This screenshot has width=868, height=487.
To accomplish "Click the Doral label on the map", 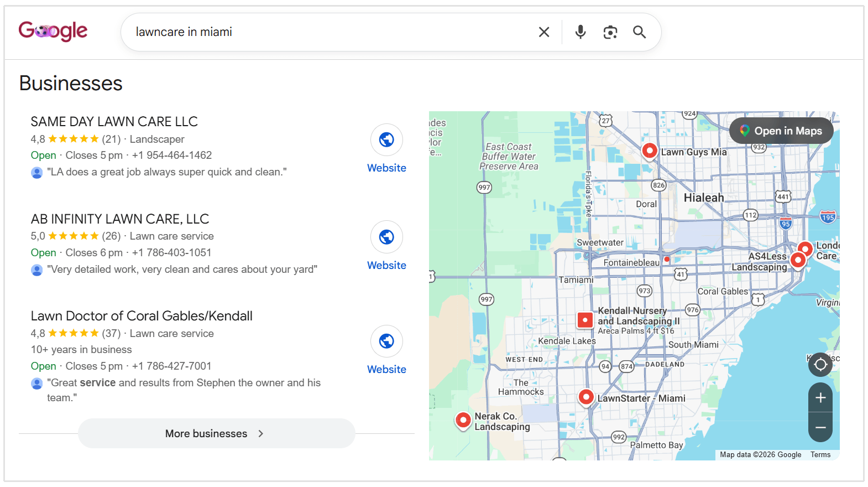I will (646, 204).
